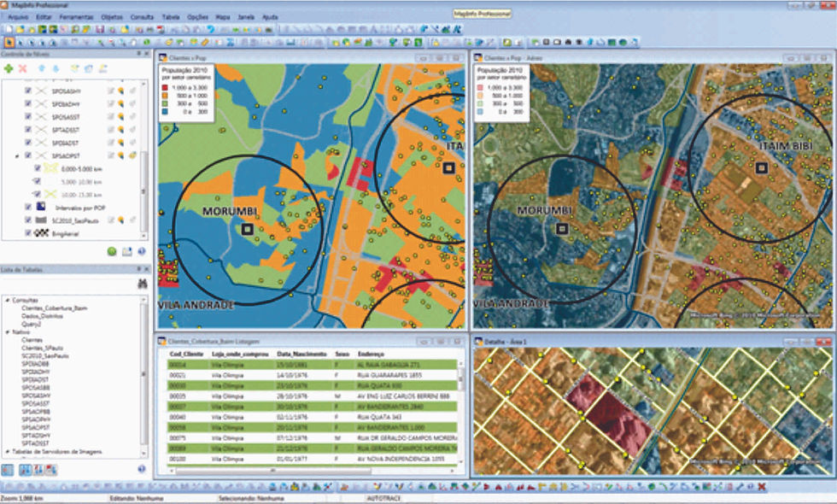Open the Arquivo menu
Image resolution: width=837 pixels, height=504 pixels.
[x=18, y=17]
